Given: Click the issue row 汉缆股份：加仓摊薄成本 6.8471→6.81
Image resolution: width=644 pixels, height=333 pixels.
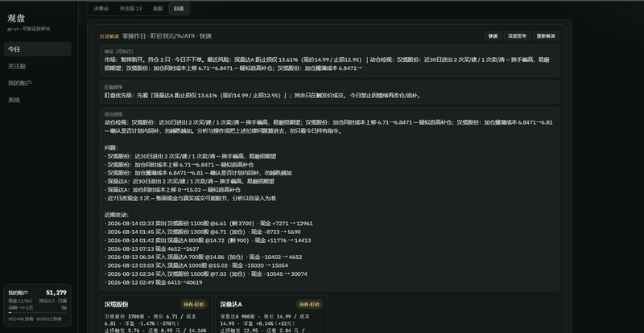Looking at the screenshot, I should 198,173.
